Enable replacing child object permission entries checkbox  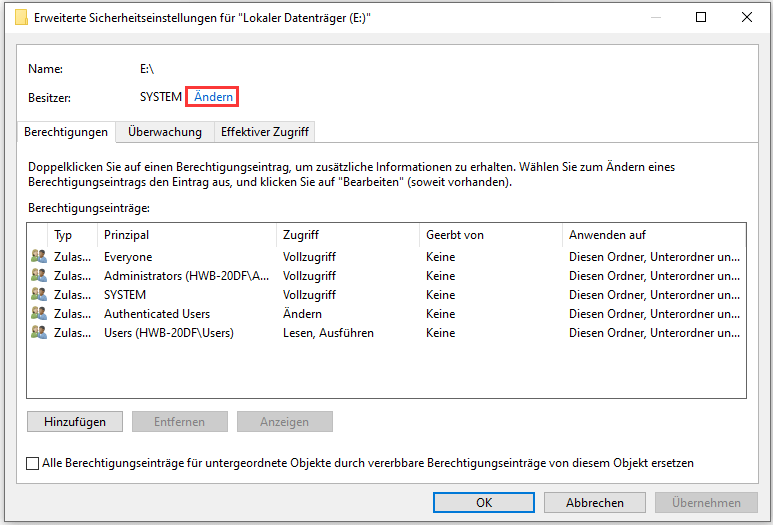33,463
